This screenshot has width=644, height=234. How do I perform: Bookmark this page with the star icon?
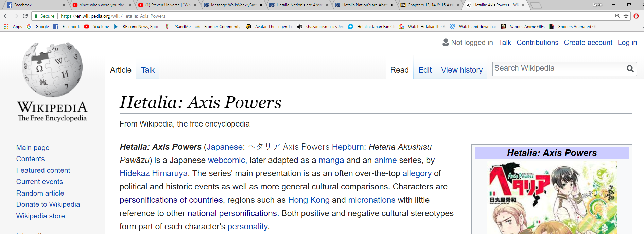(x=626, y=16)
